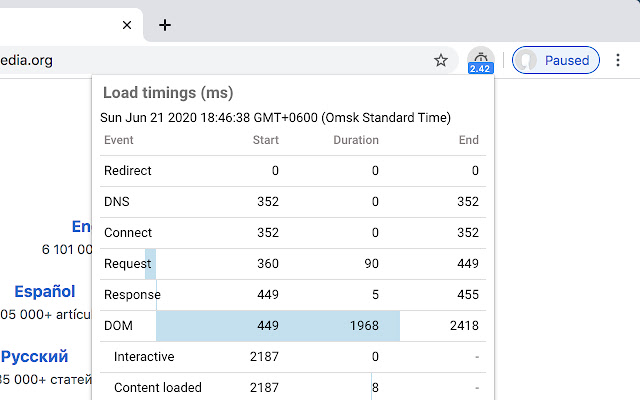Image resolution: width=640 pixels, height=400 pixels.
Task: Select the Interactive sub-row
Action: (291, 357)
